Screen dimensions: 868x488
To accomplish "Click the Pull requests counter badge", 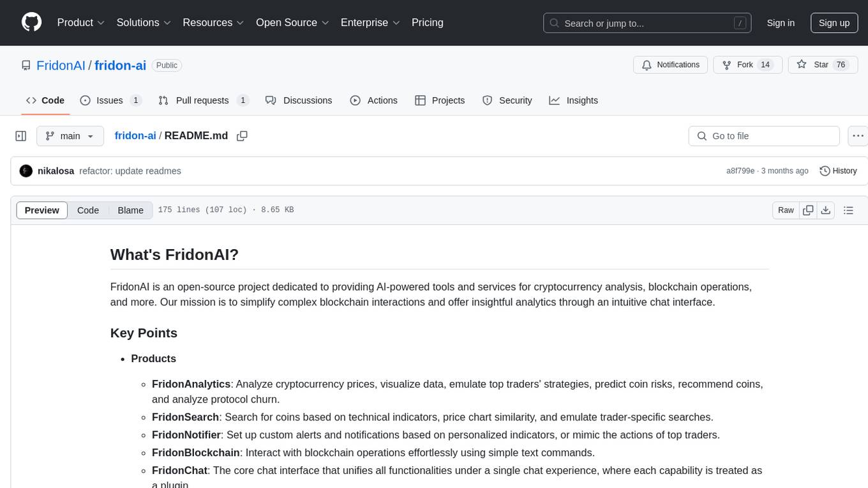I will point(243,100).
